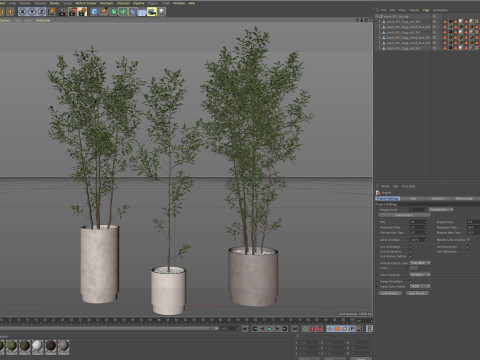
Task: Click the timeline preview range slider
Action: pos(109,329)
